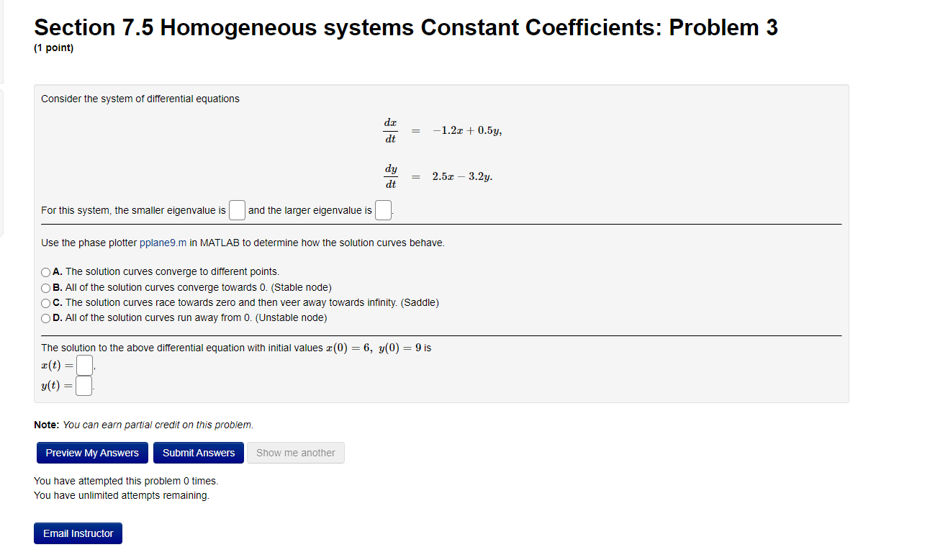The height and width of the screenshot is (560, 930).
Task: Click the x(t) solution answer box
Action: pos(83,365)
